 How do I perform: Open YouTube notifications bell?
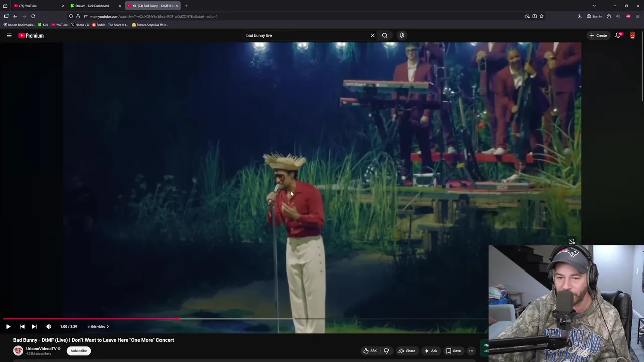point(618,35)
